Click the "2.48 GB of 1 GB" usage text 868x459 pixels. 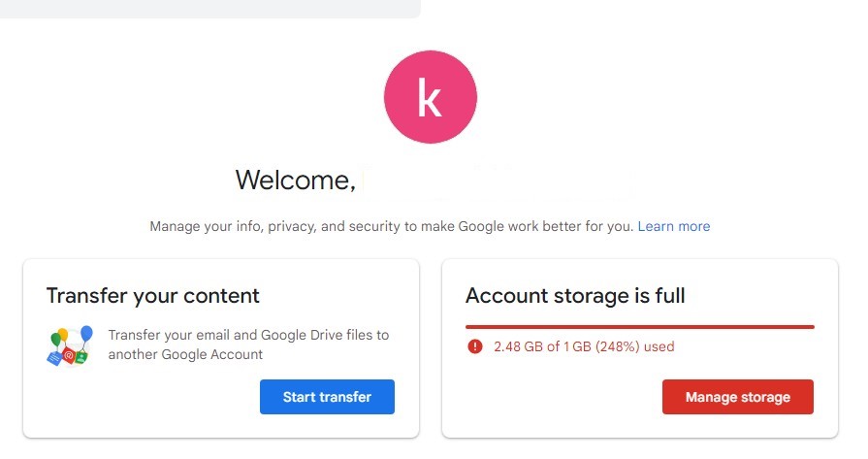tap(584, 346)
